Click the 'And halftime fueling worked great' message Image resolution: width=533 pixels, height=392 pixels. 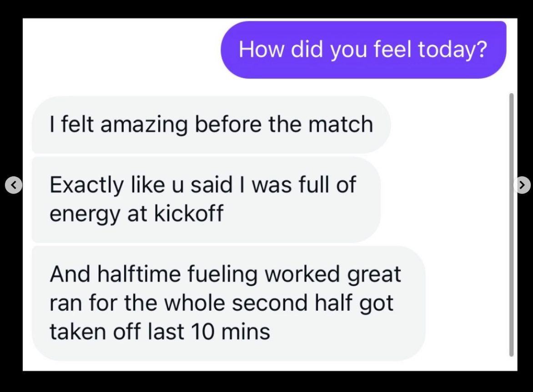tap(228, 303)
